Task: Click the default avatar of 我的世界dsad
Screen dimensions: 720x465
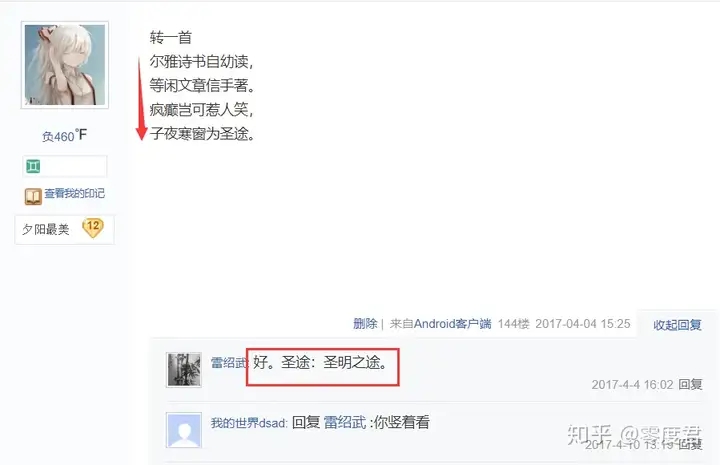Action: pyautogui.click(x=184, y=430)
